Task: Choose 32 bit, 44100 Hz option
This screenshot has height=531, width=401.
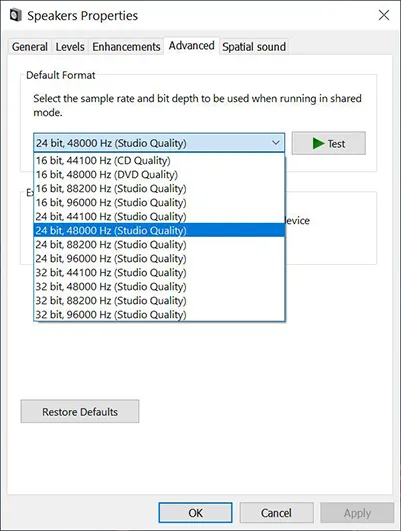Action: point(159,273)
